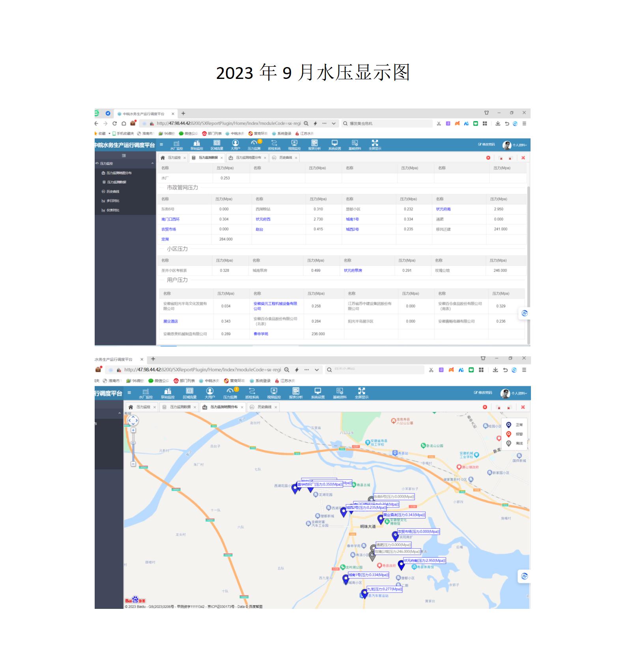Click the URL address field in the data table window
This screenshot has height=672, width=626.
point(228,124)
